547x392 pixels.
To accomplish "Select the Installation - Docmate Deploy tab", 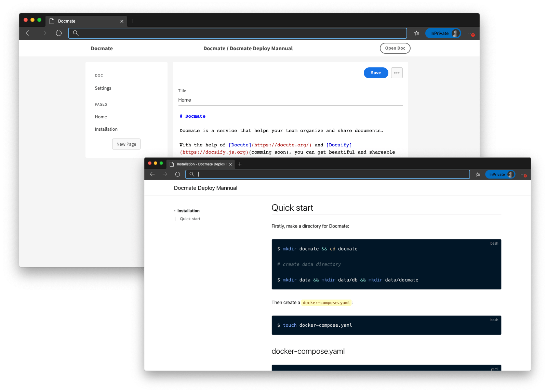I will (200, 164).
